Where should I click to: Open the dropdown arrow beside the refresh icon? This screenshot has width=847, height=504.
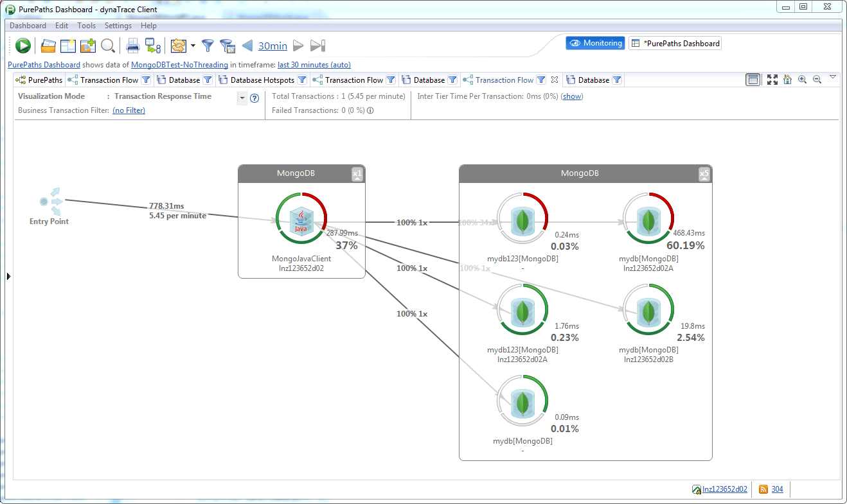tap(193, 46)
